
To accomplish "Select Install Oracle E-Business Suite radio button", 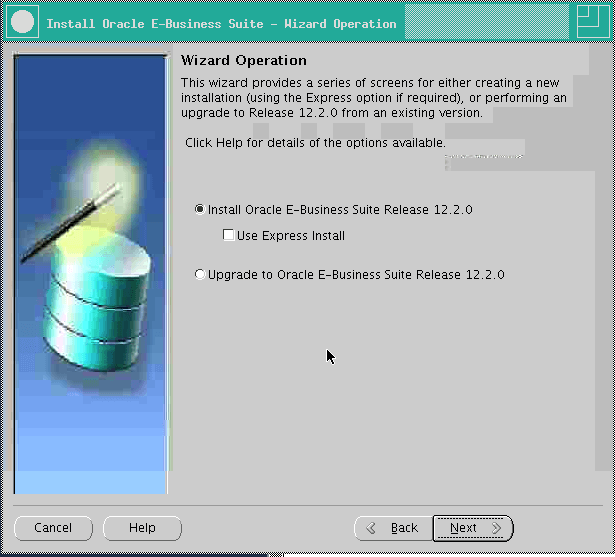I will [x=200, y=210].
